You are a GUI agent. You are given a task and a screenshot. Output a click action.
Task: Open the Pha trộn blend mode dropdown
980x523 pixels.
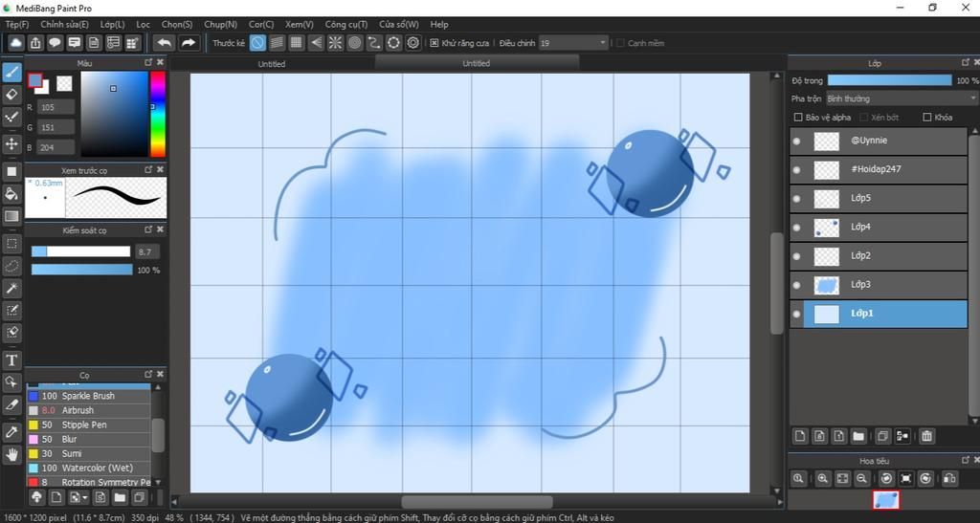click(x=902, y=98)
